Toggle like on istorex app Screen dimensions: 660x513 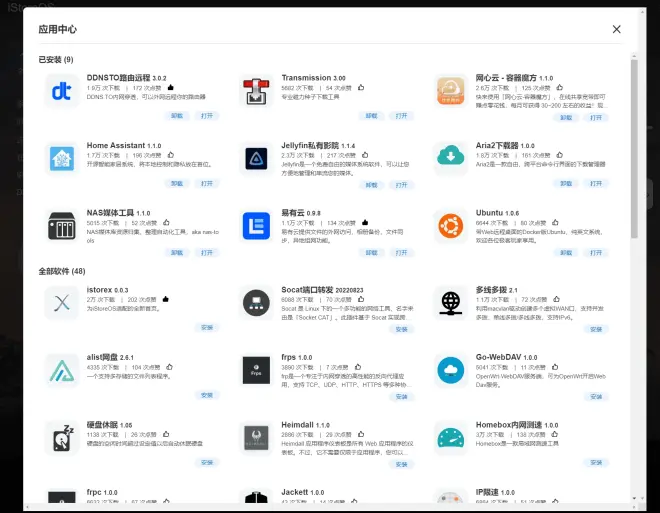tap(165, 299)
